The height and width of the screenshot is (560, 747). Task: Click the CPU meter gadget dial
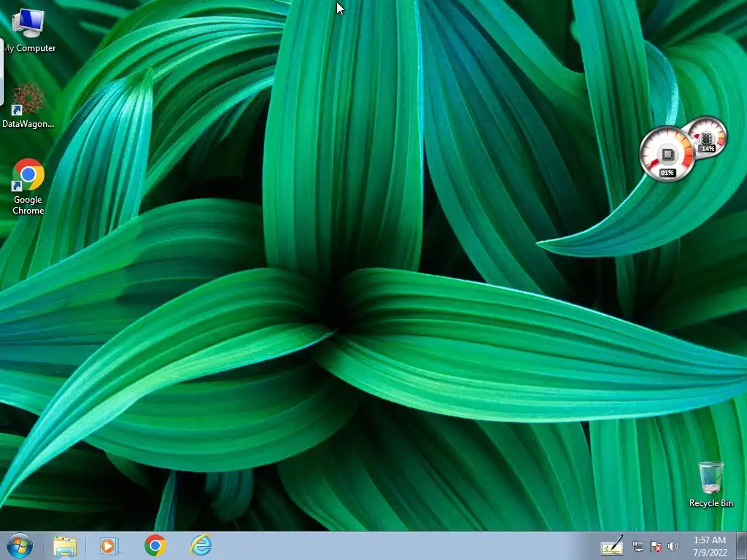coord(667,153)
